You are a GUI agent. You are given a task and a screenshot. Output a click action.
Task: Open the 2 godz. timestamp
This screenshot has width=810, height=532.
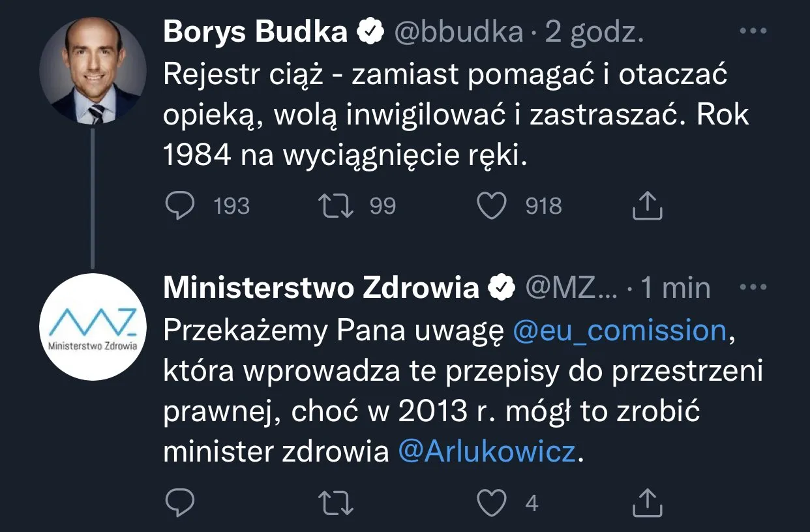(594, 33)
